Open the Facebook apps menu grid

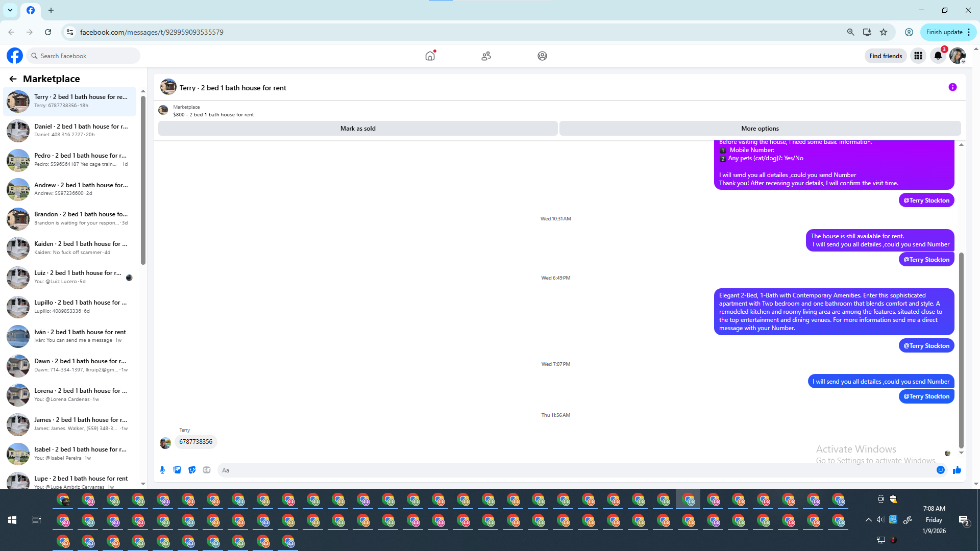918,56
